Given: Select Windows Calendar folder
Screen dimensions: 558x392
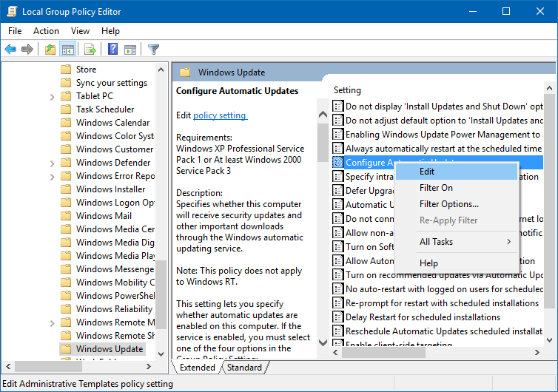Looking at the screenshot, I should [113, 122].
